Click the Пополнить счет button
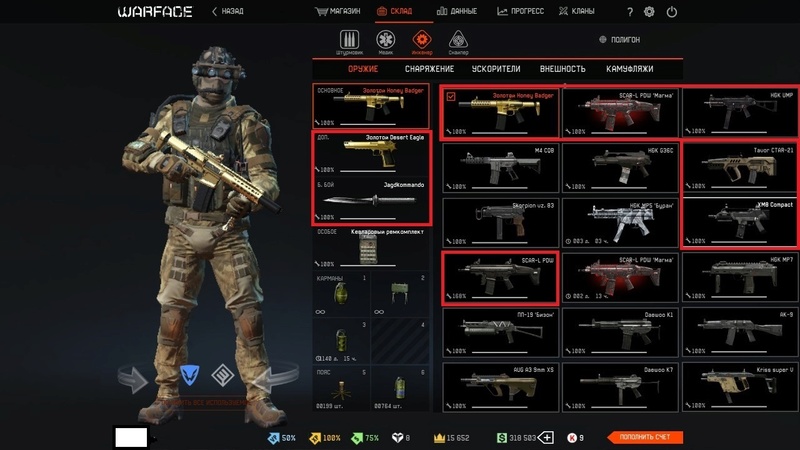 tap(645, 437)
